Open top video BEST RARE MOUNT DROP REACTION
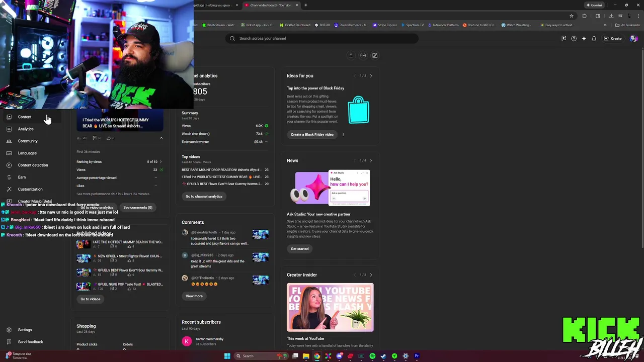Image resolution: width=644 pixels, height=362 pixels. tap(221, 170)
